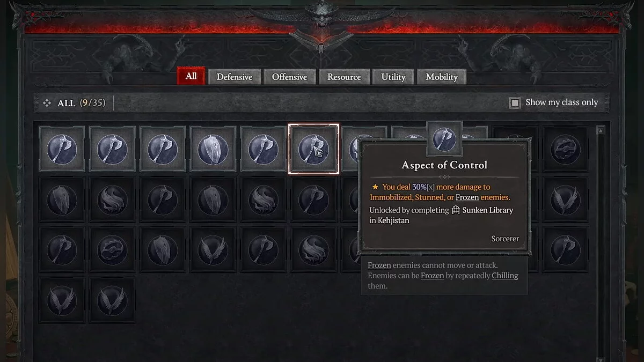644x362 pixels.
Task: Select the highlighted Aspect of Control icon
Action: point(314,149)
